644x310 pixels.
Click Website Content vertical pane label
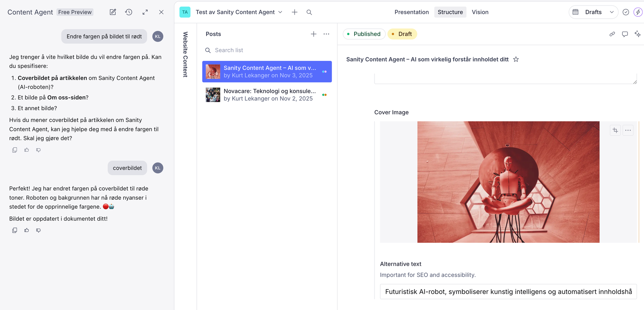click(x=185, y=54)
